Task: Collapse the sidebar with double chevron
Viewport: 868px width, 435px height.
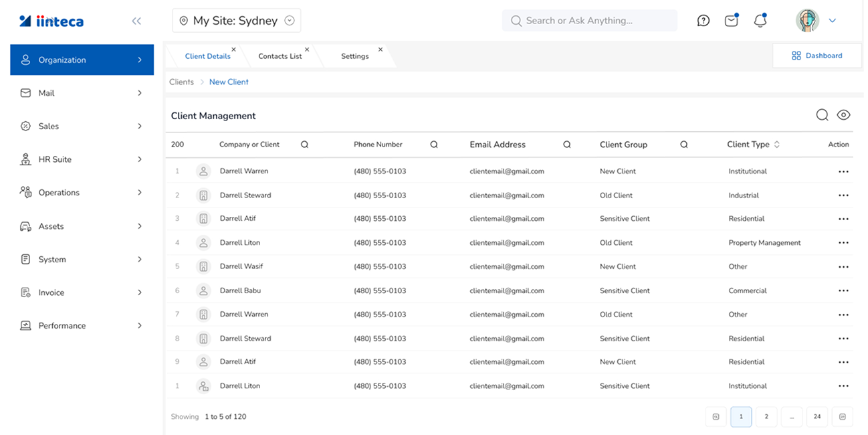Action: coord(136,21)
